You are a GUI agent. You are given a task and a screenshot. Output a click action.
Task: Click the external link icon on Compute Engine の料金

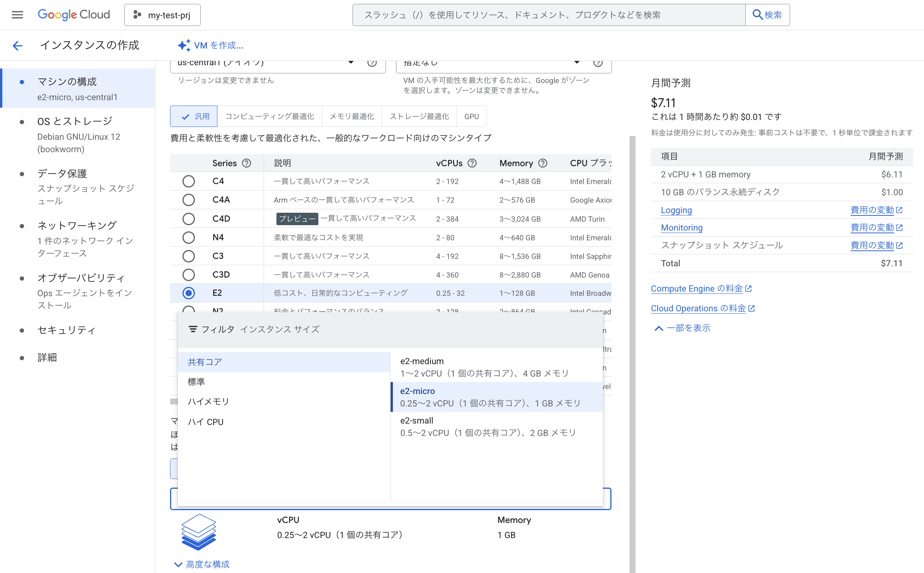(x=749, y=288)
